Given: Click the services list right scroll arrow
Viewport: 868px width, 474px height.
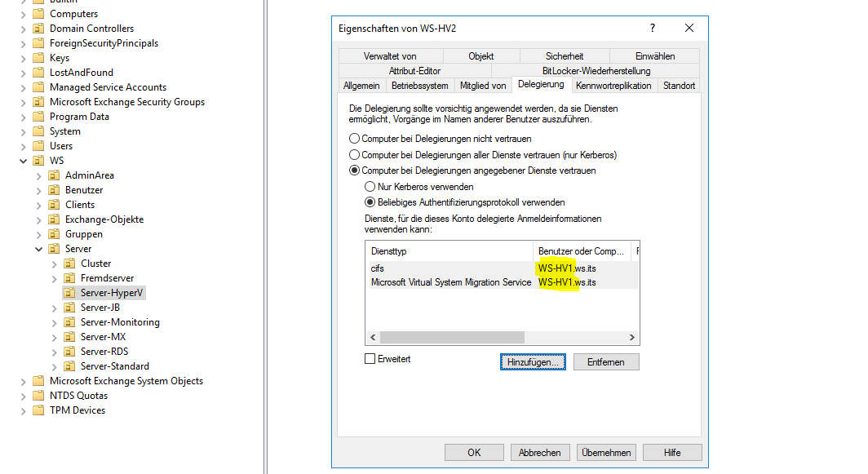Looking at the screenshot, I should tap(631, 337).
